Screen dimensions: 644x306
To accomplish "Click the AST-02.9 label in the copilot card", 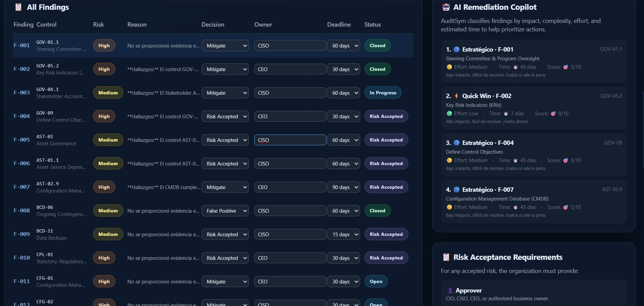I will coord(612,189).
